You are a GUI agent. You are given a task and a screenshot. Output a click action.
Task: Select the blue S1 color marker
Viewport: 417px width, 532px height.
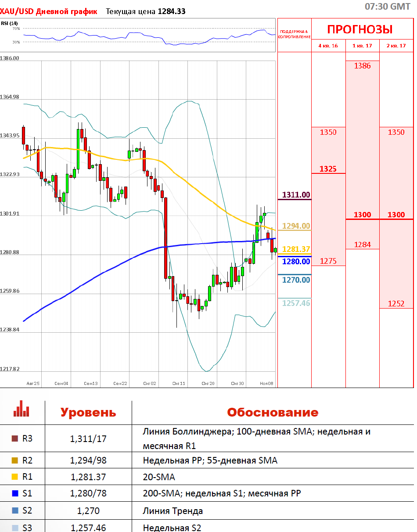click(x=14, y=494)
